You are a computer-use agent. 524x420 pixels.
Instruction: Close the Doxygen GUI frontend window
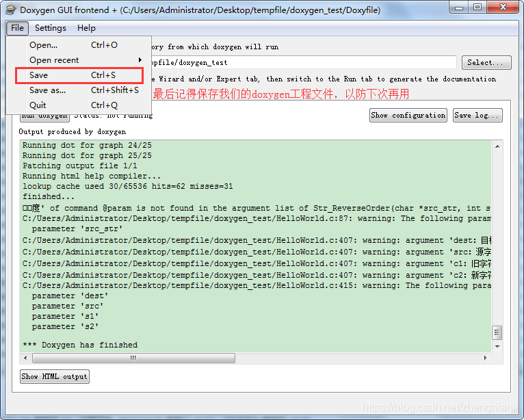503,8
